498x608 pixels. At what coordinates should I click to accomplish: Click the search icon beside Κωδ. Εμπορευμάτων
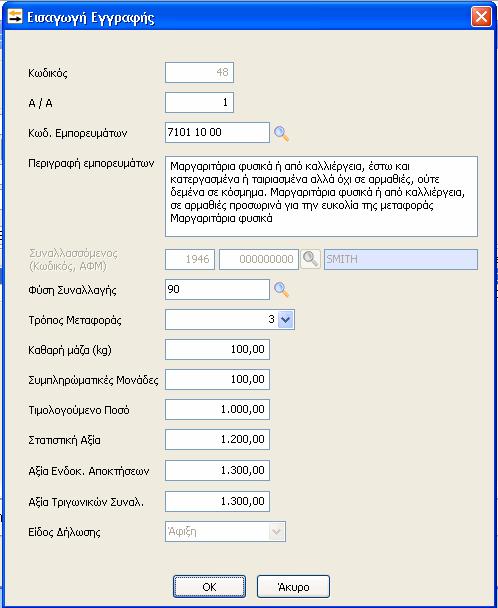pos(281,133)
